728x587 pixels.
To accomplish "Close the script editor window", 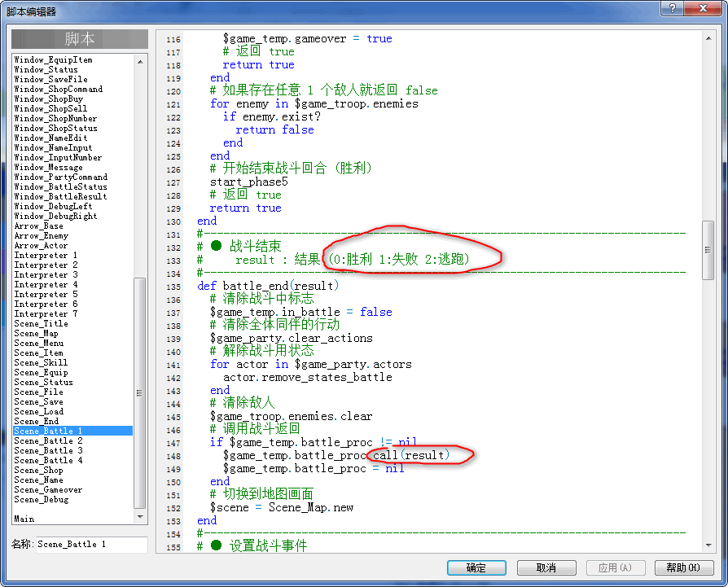I will (x=703, y=8).
